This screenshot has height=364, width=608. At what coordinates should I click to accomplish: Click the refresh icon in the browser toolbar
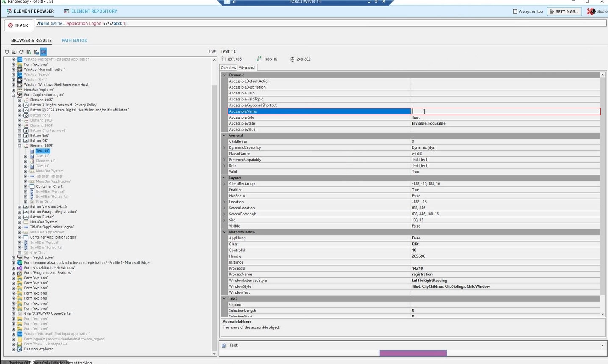(x=21, y=52)
